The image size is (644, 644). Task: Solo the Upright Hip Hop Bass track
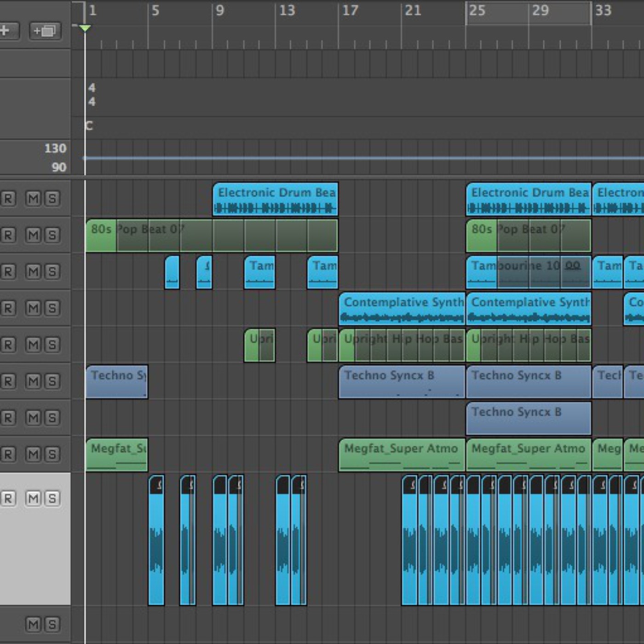(x=52, y=345)
